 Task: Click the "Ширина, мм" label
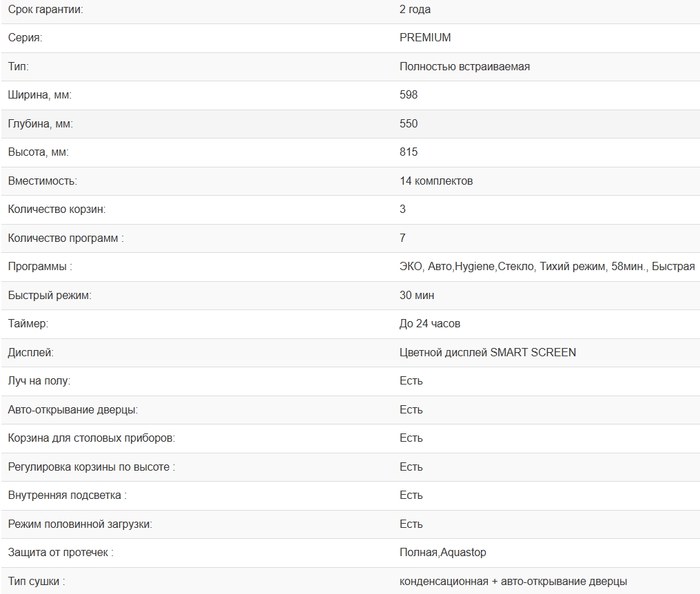coord(39,95)
